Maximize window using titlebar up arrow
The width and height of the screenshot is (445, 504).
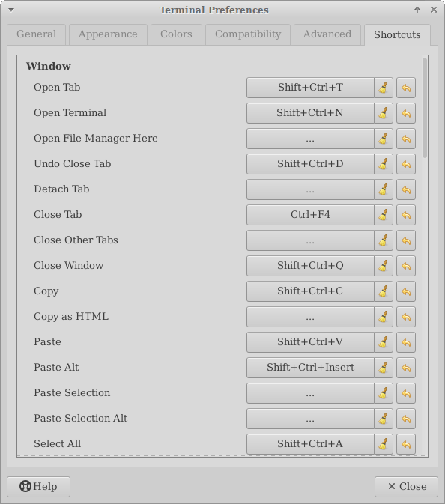click(417, 10)
